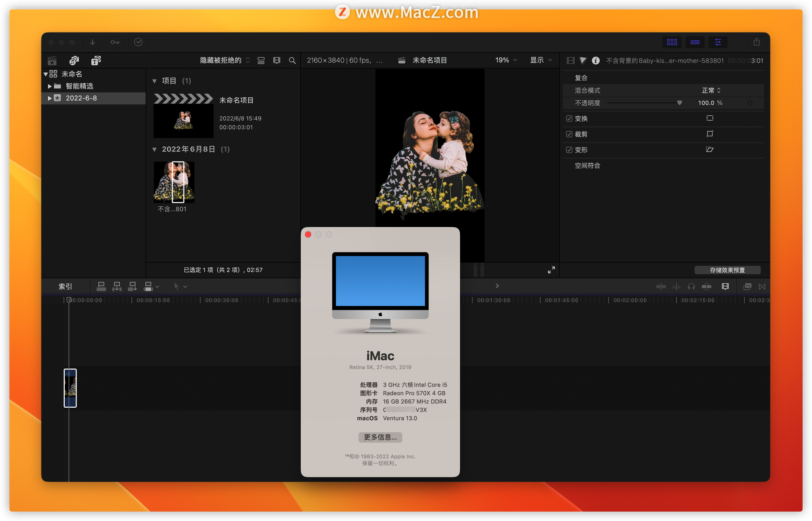Select the clip in the timeline
Screen dimensions: 812x521
(x=70, y=388)
